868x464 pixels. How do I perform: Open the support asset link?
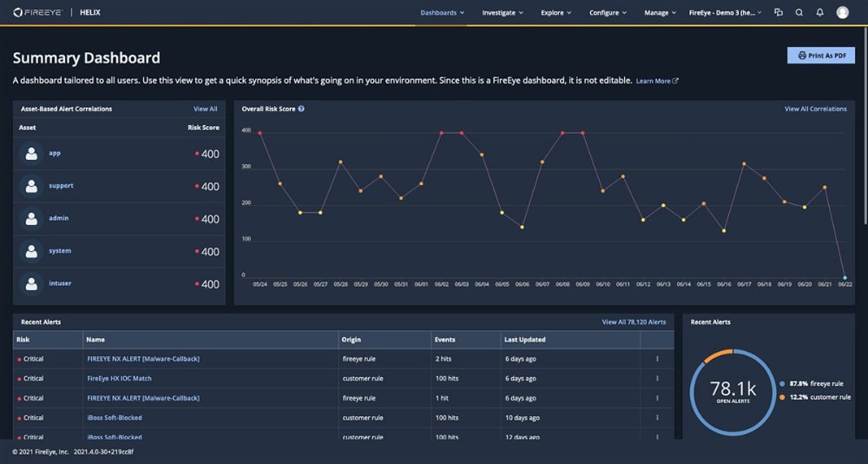(x=61, y=186)
